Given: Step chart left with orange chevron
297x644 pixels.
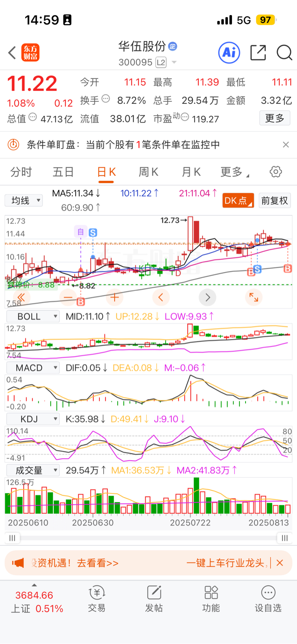Looking at the screenshot, I should click(x=161, y=297).
